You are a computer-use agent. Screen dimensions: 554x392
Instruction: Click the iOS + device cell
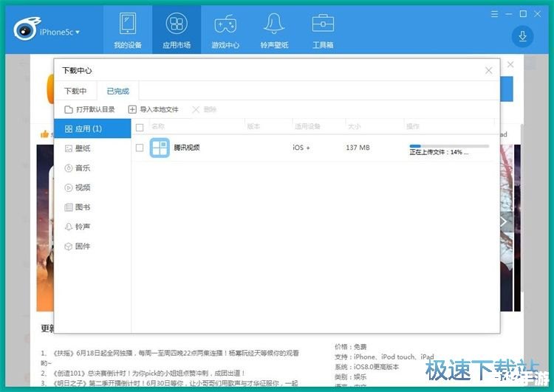pos(301,148)
